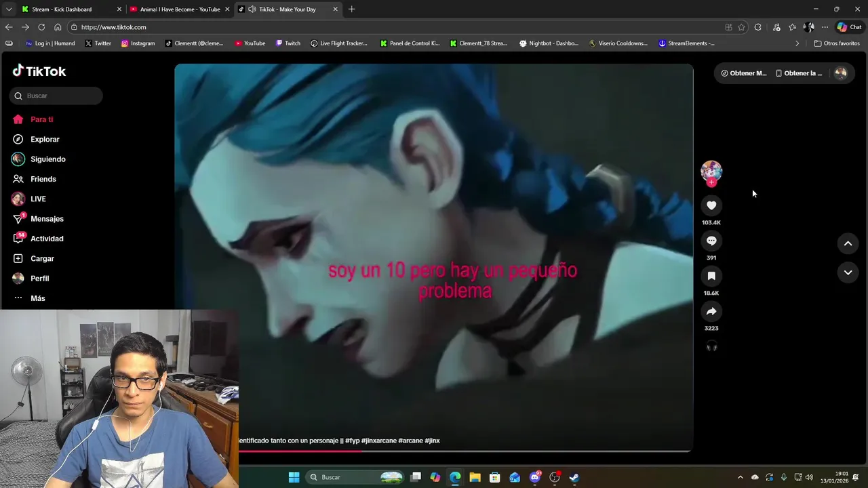Open the Twitter bookmark

coord(98,43)
